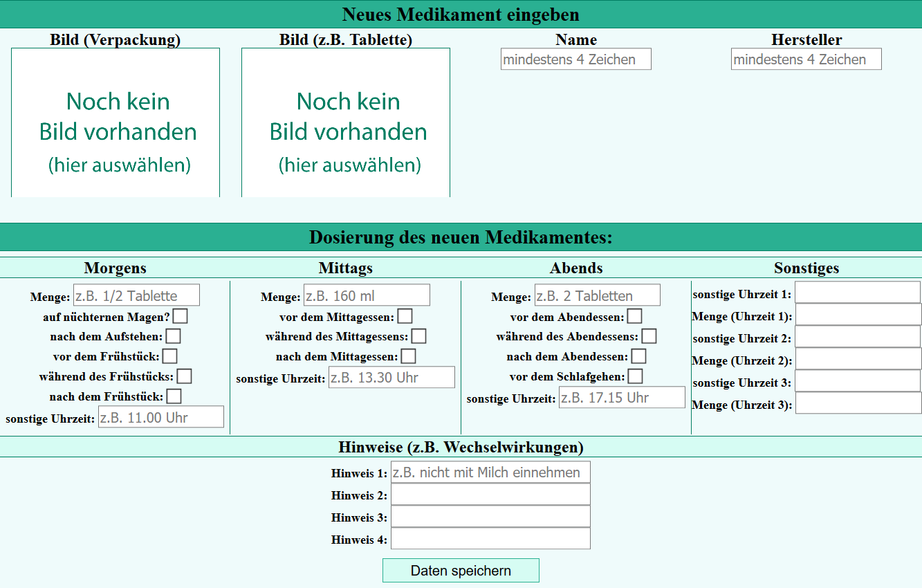Screen dimensions: 922x588
Task: Click Morgens 'sonstige Uhrzeit' field with 11.00 Uhr hint
Action: click(161, 417)
